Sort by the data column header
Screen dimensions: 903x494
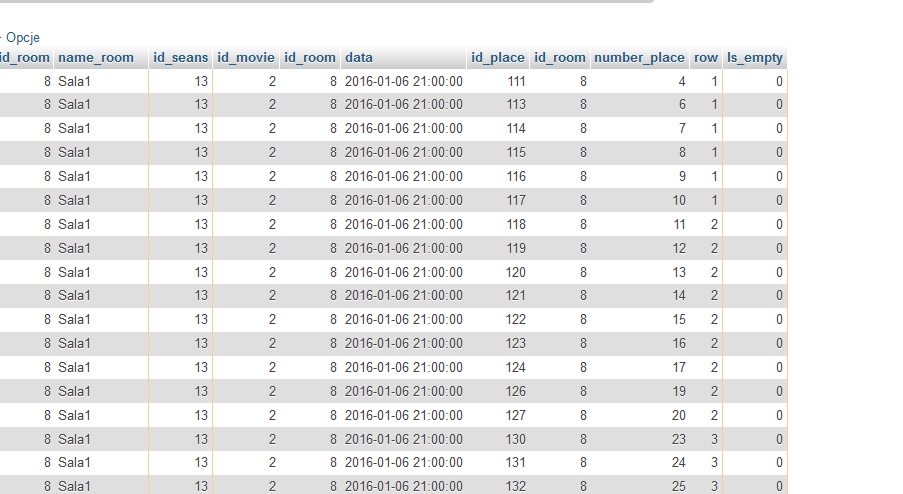tap(359, 58)
